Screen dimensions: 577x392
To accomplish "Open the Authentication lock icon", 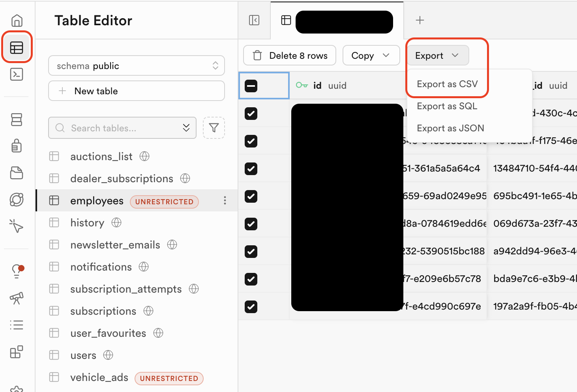I will pyautogui.click(x=17, y=146).
